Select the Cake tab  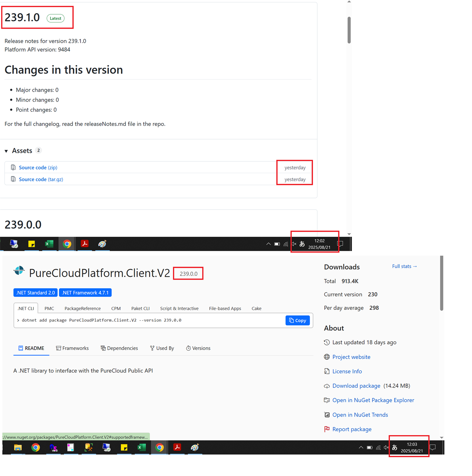click(x=257, y=308)
